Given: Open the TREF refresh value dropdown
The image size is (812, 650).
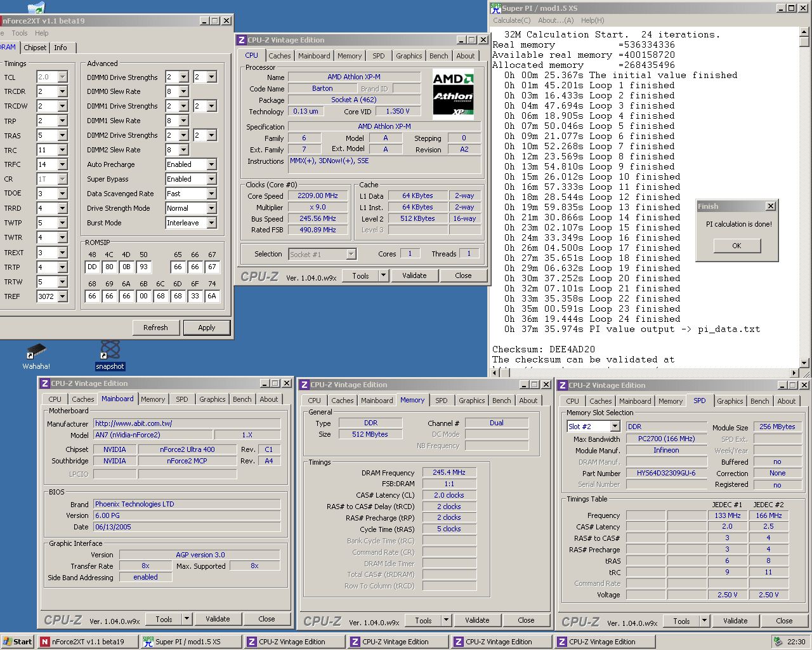Looking at the screenshot, I should coord(62,296).
